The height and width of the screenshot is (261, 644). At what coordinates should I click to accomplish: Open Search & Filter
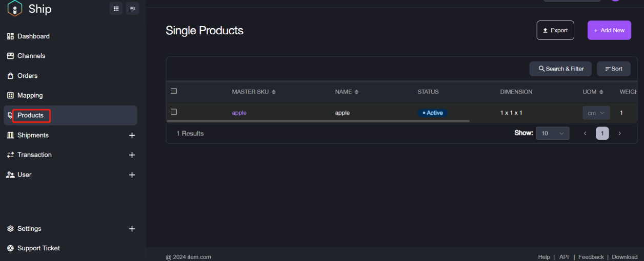tap(560, 69)
